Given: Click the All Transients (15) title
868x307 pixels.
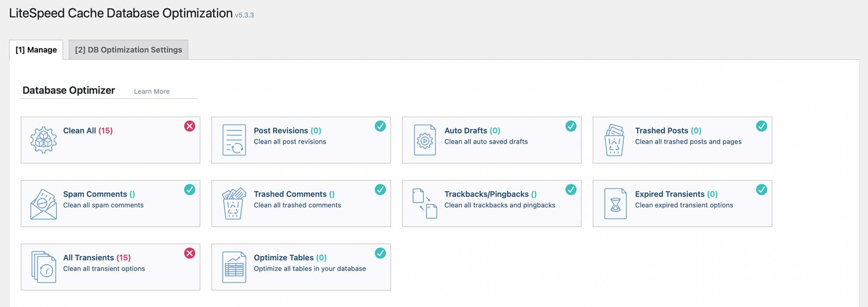Looking at the screenshot, I should coord(97,258).
